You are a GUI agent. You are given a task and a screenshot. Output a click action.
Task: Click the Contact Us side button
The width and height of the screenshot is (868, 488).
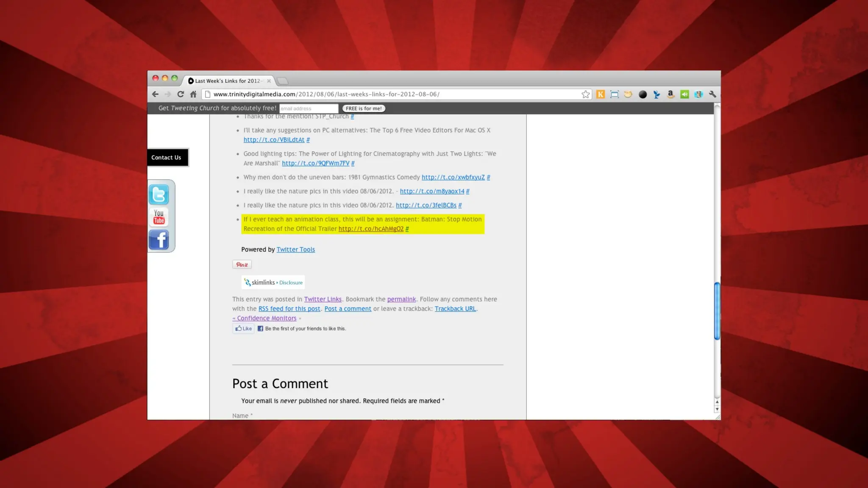click(x=167, y=158)
